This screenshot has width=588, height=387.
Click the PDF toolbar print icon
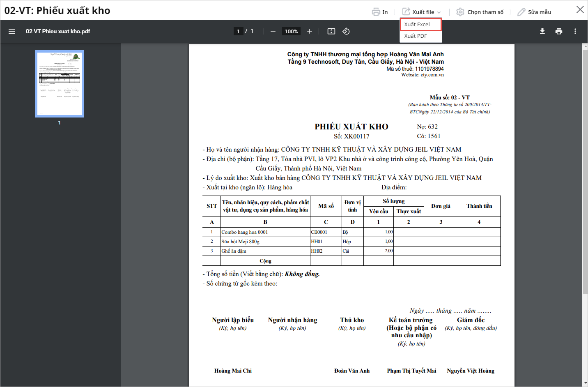(559, 31)
